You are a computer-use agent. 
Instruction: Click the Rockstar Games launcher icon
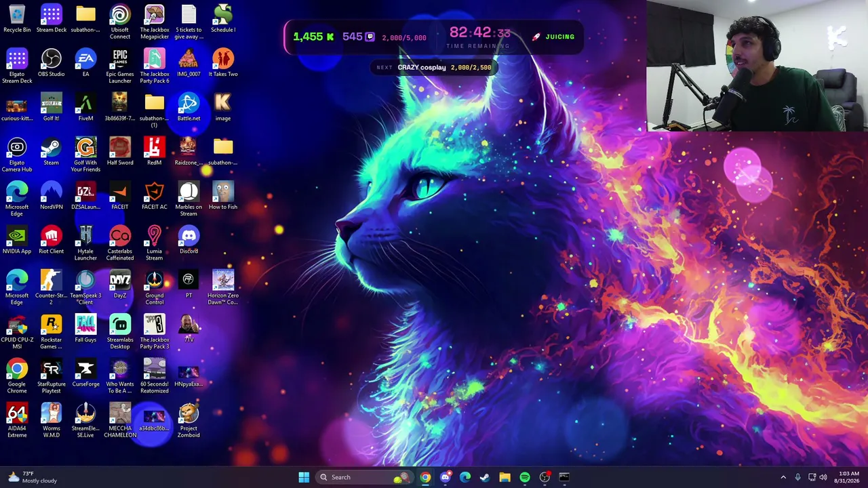pyautogui.click(x=52, y=332)
